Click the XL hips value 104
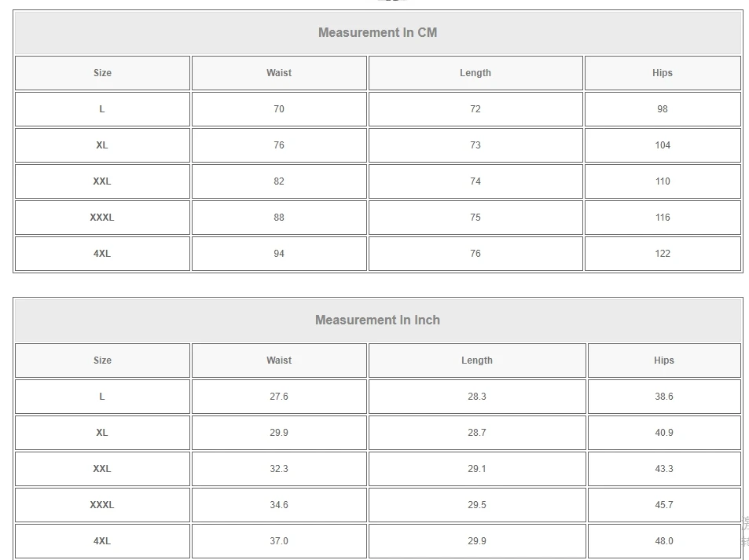 coord(663,145)
